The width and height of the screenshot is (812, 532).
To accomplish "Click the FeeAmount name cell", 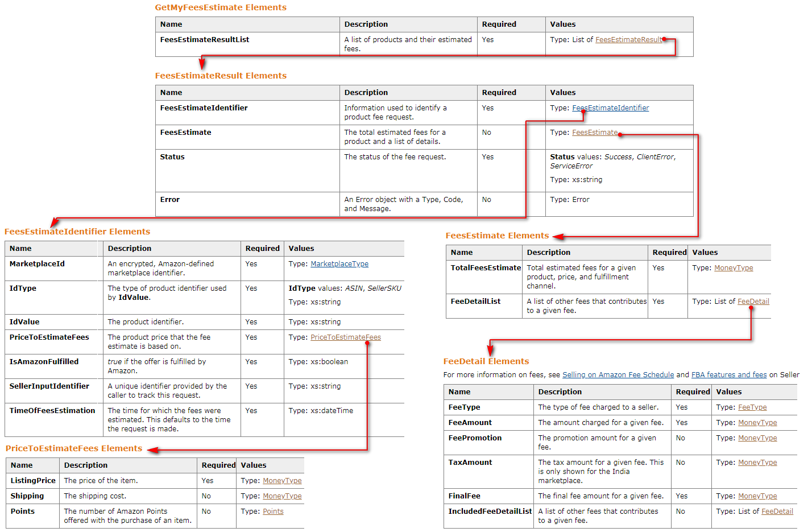I will 488,423.
